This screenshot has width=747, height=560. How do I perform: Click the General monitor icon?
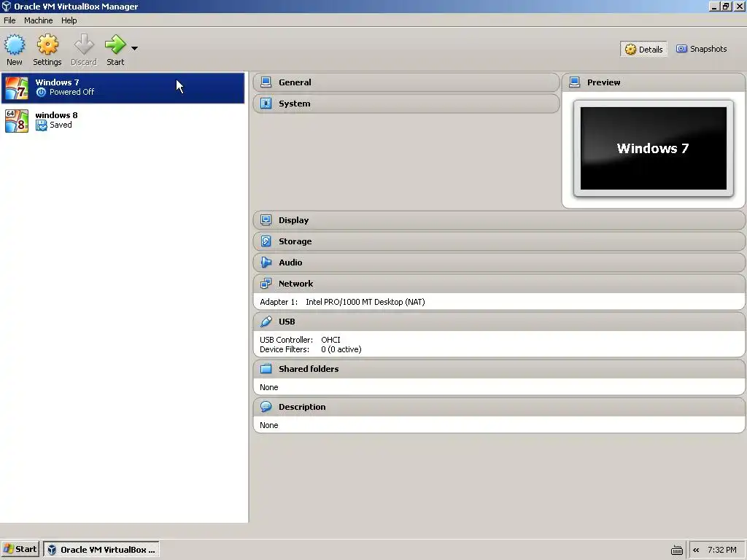266,82
